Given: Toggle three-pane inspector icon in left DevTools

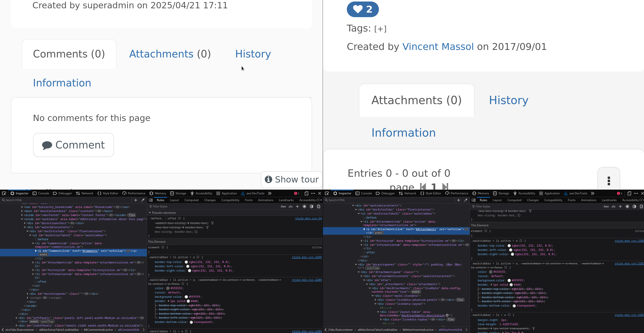Looking at the screenshot, I should (x=151, y=200).
